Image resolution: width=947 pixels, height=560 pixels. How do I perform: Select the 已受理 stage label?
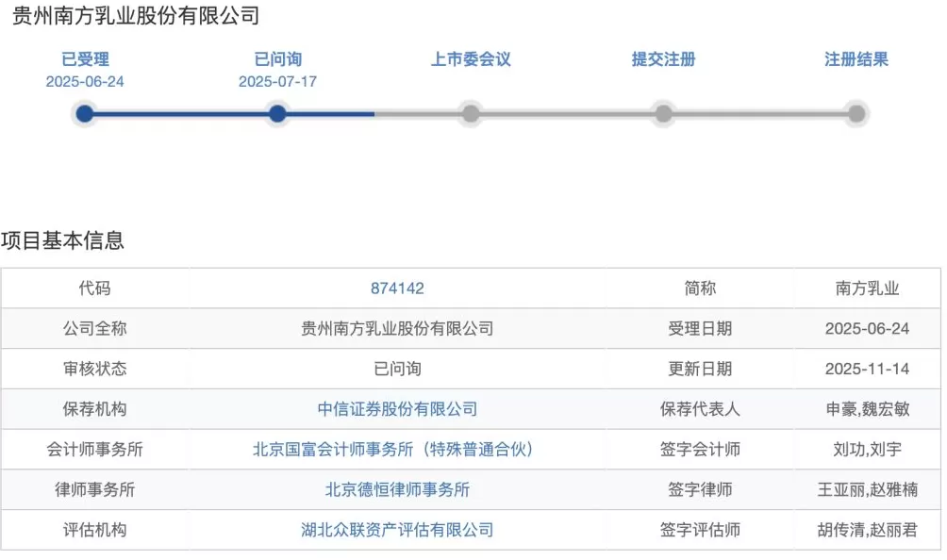click(x=86, y=58)
